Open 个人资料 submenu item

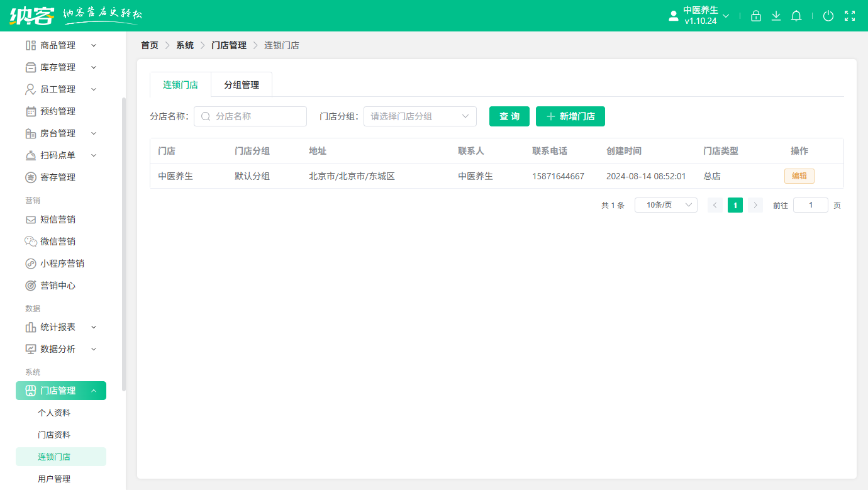[x=54, y=413]
